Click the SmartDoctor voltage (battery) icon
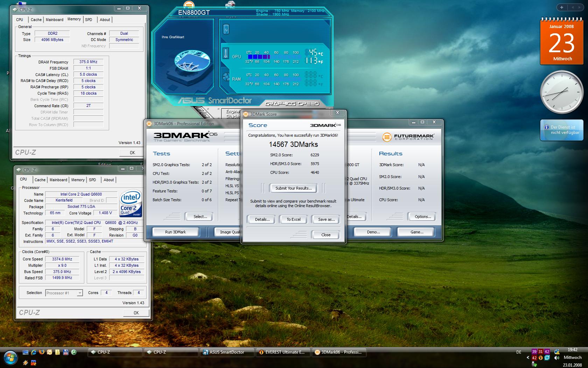Image resolution: width=588 pixels, height=368 pixels. click(x=226, y=29)
